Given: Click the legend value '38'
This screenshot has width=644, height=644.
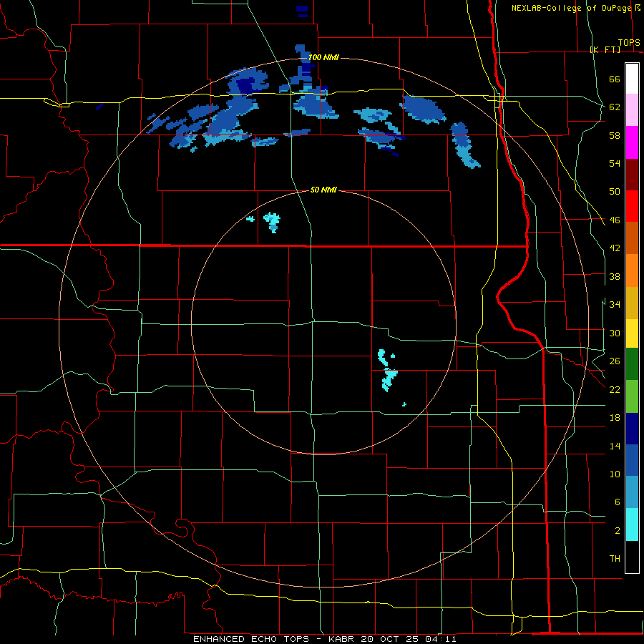Looking at the screenshot, I should [615, 276].
